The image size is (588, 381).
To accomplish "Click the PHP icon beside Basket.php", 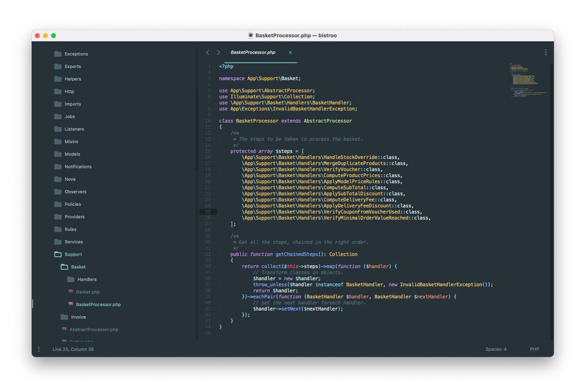I will coord(71,291).
